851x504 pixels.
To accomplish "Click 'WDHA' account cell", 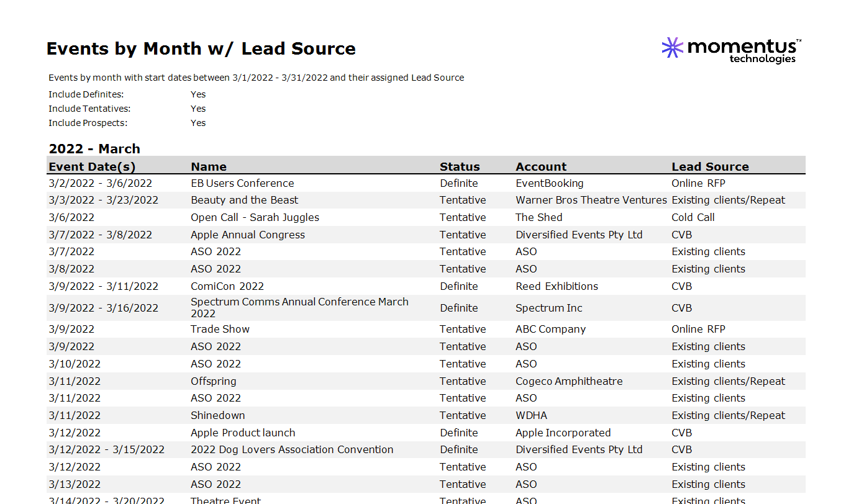I will 532,415.
